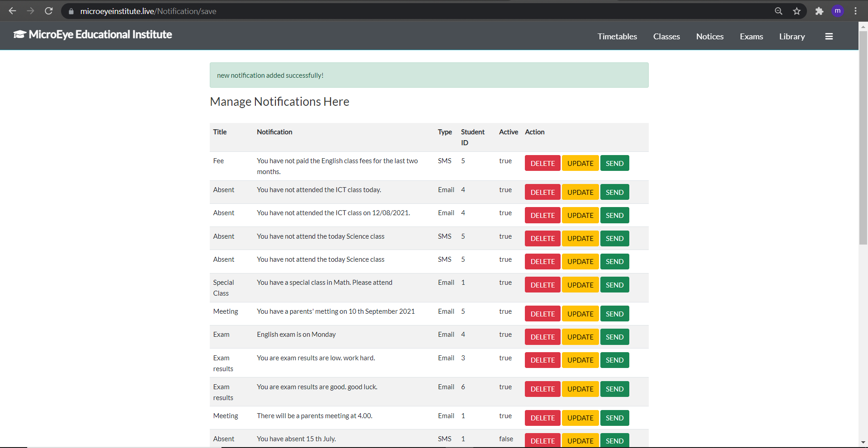Viewport: 868px width, 448px height.
Task: Click the graduation cap logo icon
Action: click(19, 34)
